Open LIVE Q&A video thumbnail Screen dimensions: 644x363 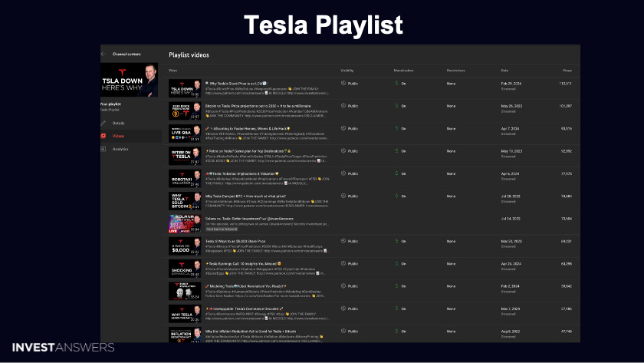185,134
